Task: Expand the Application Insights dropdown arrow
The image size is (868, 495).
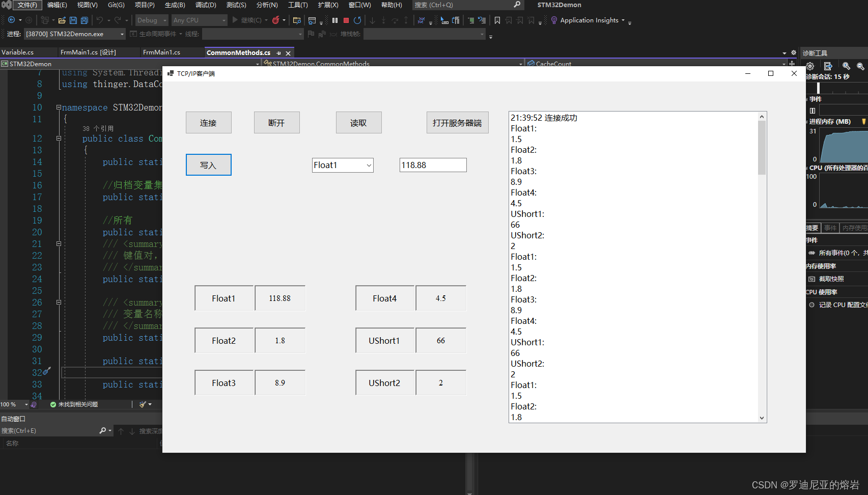Action: (x=623, y=20)
